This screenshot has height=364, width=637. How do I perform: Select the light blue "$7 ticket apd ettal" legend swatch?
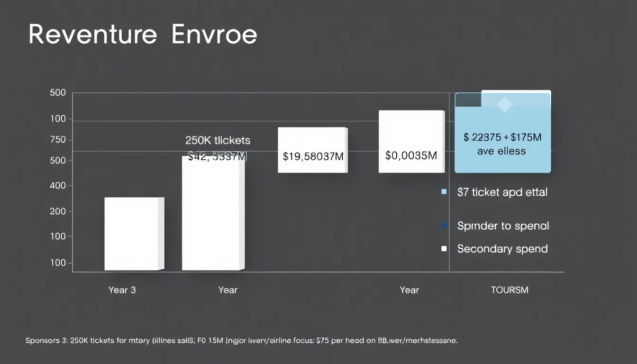pos(444,191)
